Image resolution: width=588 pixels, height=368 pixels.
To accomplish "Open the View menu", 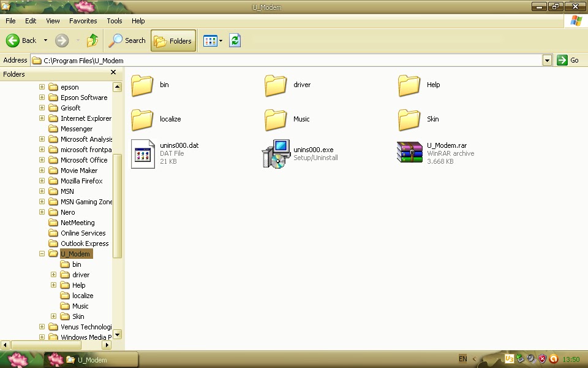I will (x=53, y=21).
